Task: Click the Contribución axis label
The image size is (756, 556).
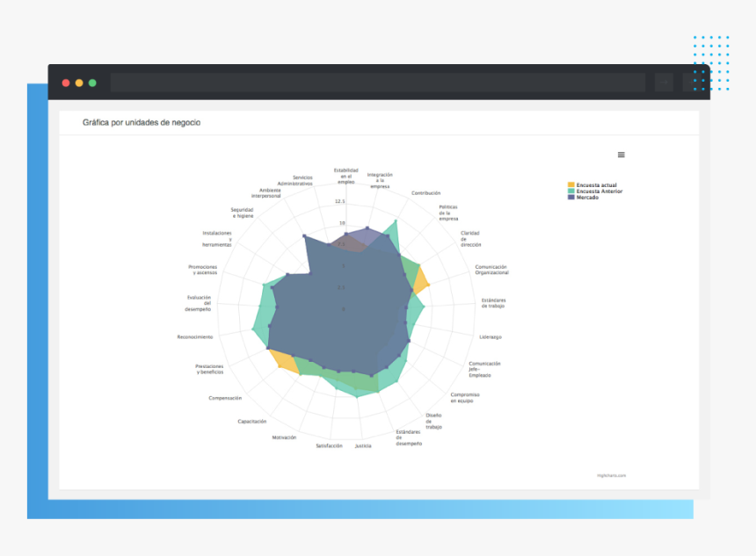Action: (425, 193)
